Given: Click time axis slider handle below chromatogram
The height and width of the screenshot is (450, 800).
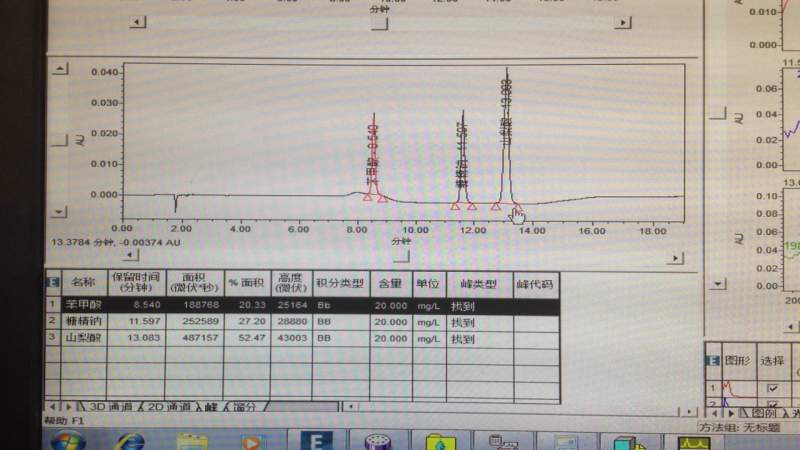Looking at the screenshot, I should (x=401, y=257).
